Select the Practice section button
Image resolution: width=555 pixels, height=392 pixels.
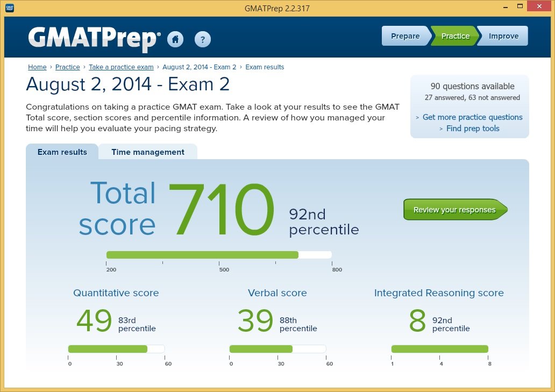(x=455, y=36)
